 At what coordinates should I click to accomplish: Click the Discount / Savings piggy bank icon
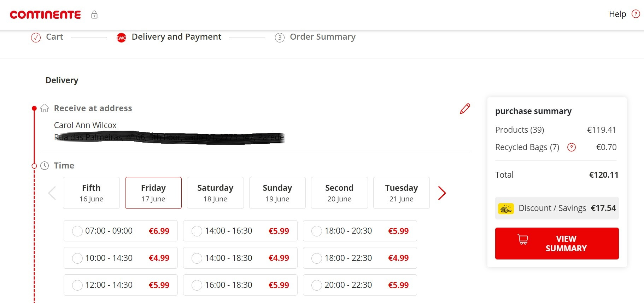click(x=506, y=208)
